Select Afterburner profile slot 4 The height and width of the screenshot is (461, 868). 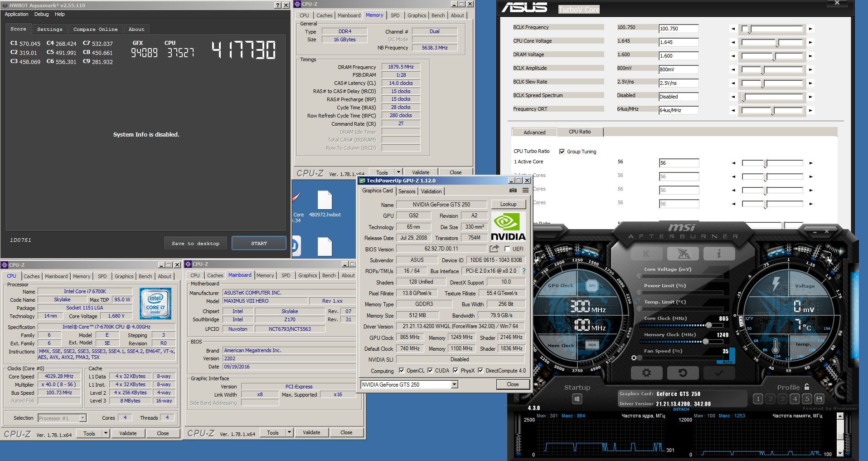pyautogui.click(x=795, y=399)
